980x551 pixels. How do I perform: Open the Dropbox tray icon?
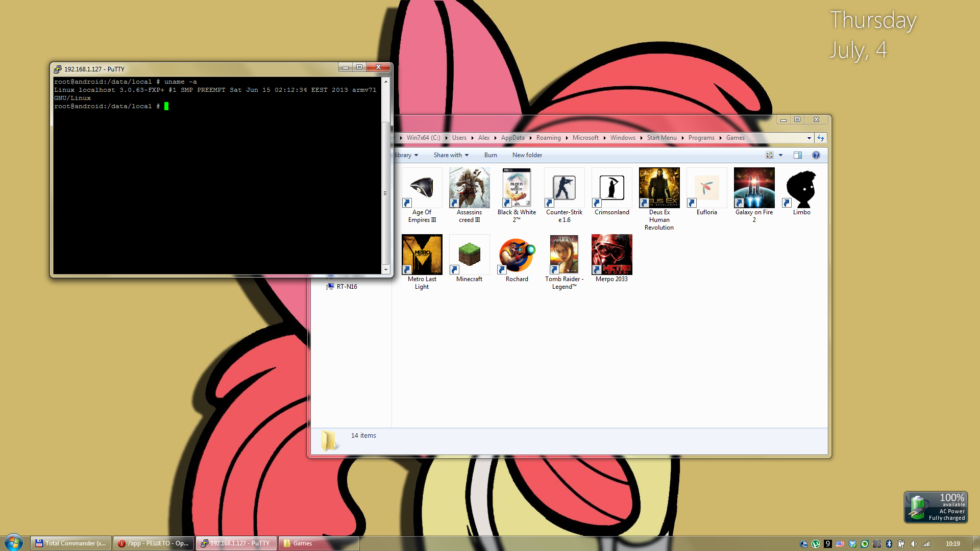[852, 544]
